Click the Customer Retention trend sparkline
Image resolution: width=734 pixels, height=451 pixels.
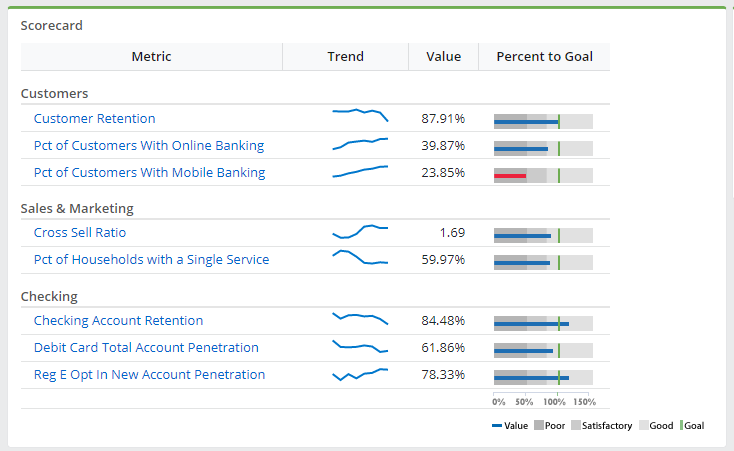pos(360,115)
